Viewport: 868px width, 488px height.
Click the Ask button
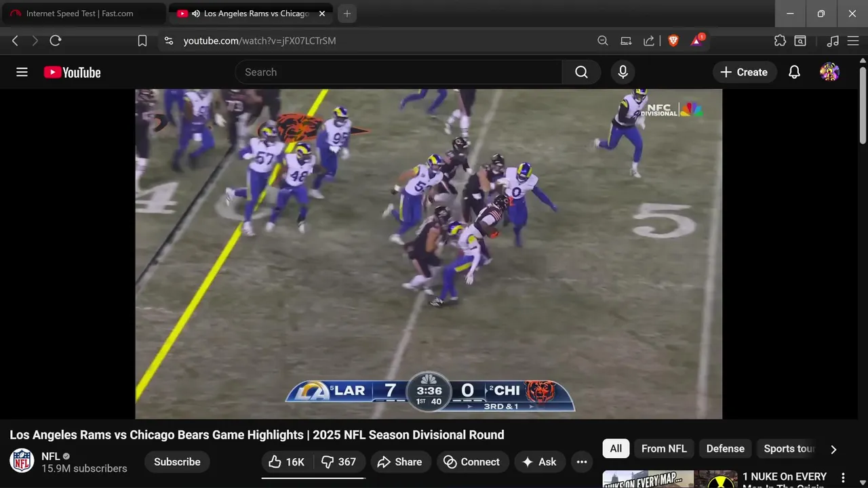540,462
